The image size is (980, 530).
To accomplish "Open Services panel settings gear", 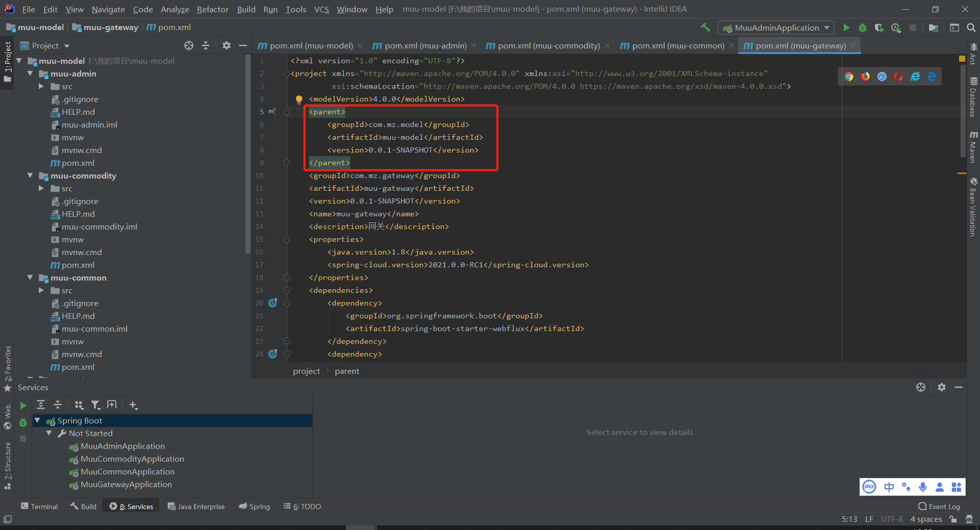I will pyautogui.click(x=942, y=387).
